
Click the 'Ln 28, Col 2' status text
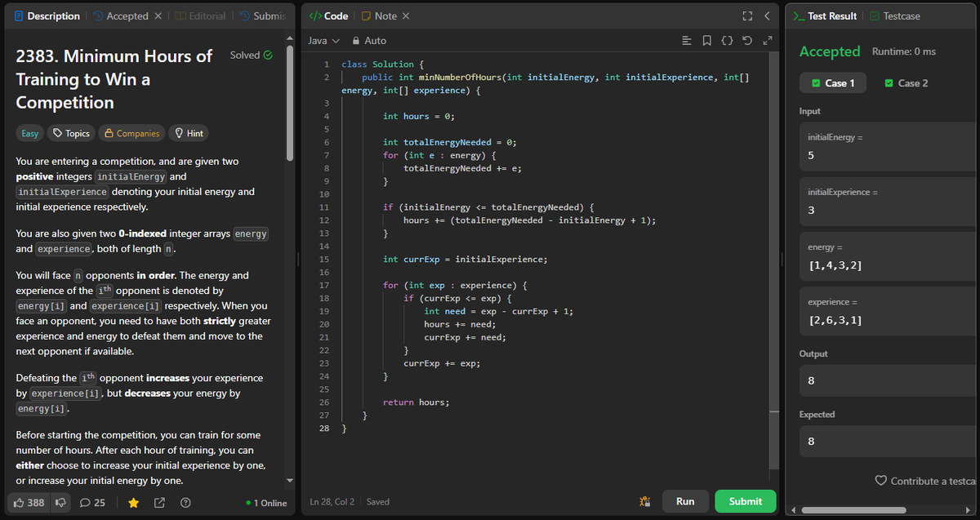pyautogui.click(x=333, y=501)
